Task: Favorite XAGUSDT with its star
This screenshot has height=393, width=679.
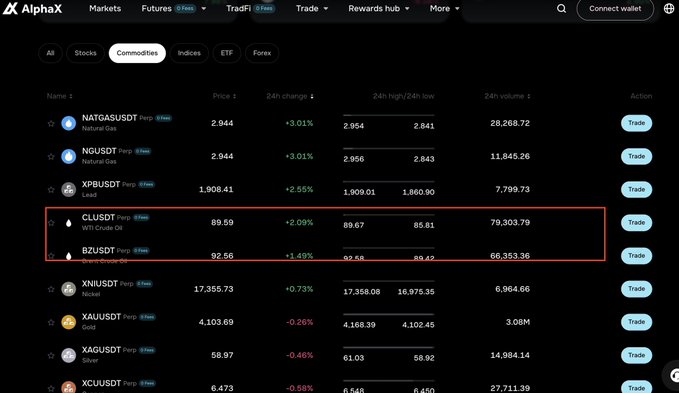Action: 51,355
